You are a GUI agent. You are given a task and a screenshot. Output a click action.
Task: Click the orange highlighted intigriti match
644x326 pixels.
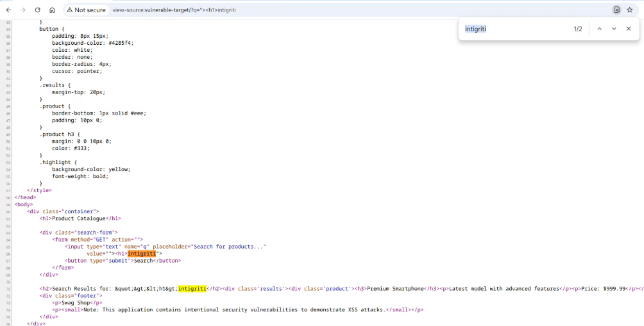[x=141, y=254]
